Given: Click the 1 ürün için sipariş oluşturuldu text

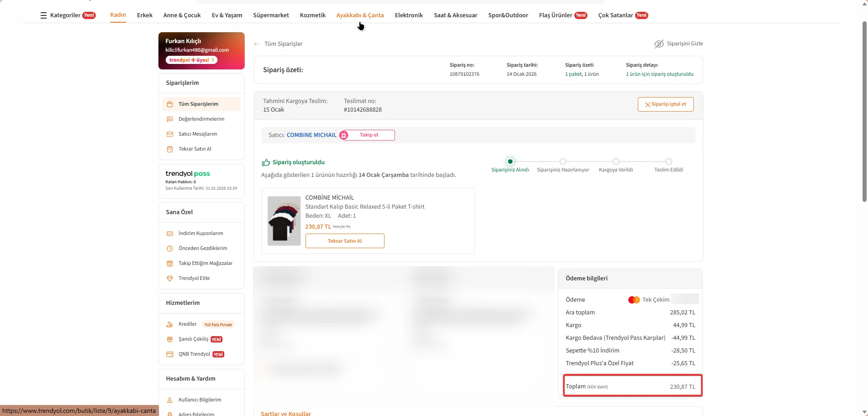Looking at the screenshot, I should coord(660,74).
